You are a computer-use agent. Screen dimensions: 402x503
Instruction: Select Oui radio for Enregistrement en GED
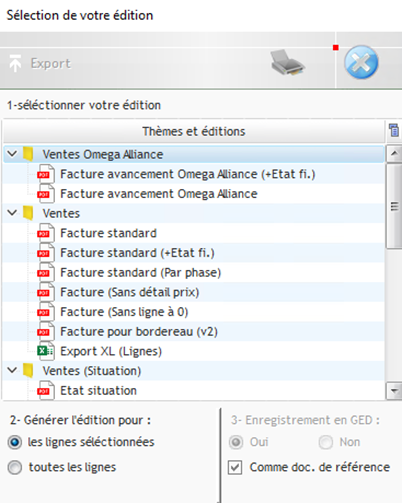pyautogui.click(x=236, y=442)
